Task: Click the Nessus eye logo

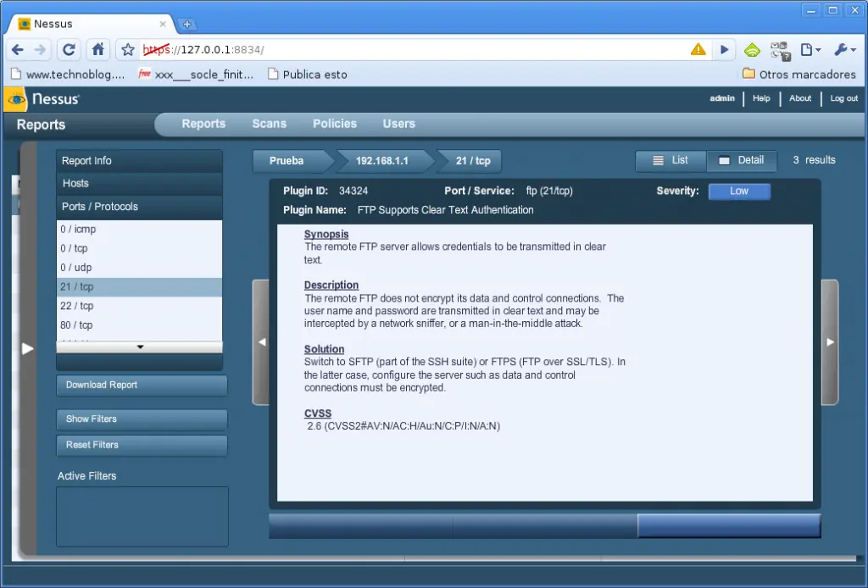Action: point(16,100)
